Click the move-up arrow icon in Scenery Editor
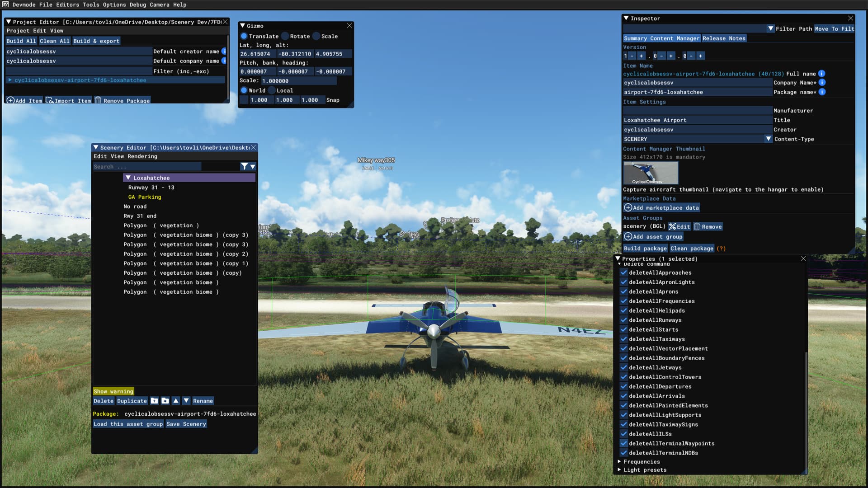868x488 pixels. (x=176, y=401)
